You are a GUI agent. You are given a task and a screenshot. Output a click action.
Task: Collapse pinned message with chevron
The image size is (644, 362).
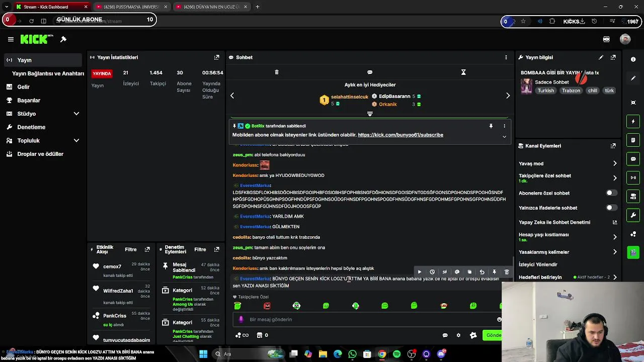click(504, 137)
